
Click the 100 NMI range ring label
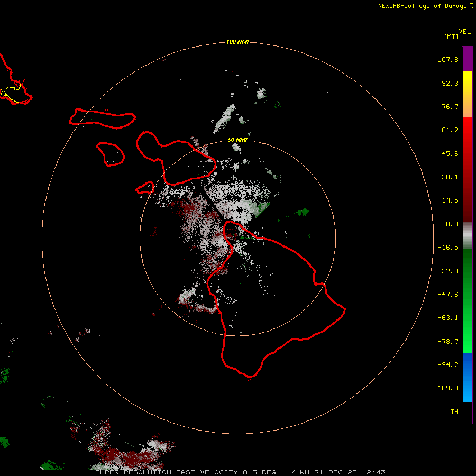pos(237,42)
